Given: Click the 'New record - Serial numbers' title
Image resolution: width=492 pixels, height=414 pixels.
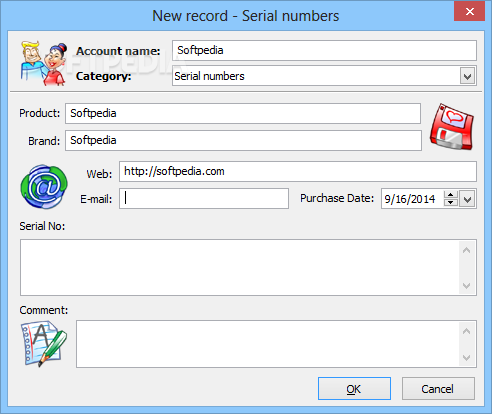Looking at the screenshot, I should (x=246, y=16).
